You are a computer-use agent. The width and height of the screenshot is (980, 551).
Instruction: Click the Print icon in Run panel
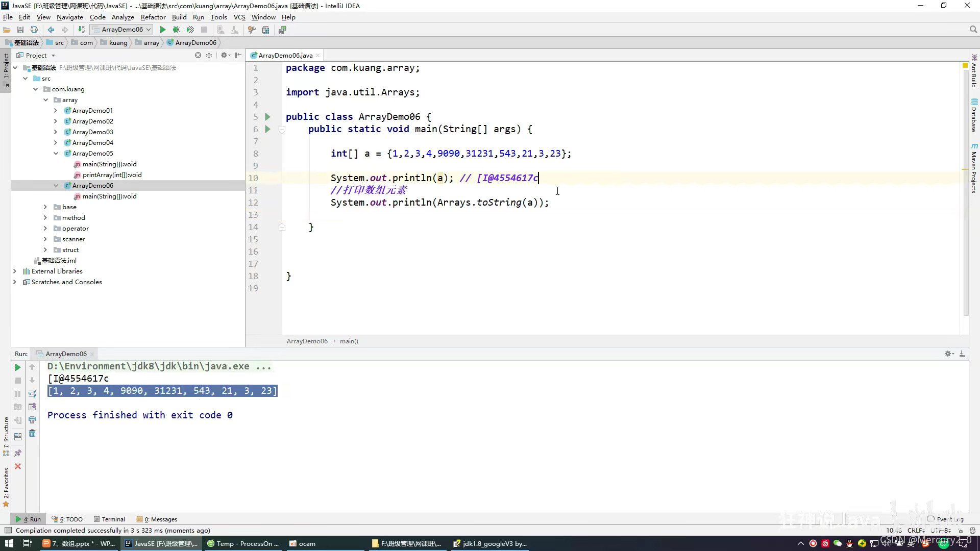click(x=32, y=420)
